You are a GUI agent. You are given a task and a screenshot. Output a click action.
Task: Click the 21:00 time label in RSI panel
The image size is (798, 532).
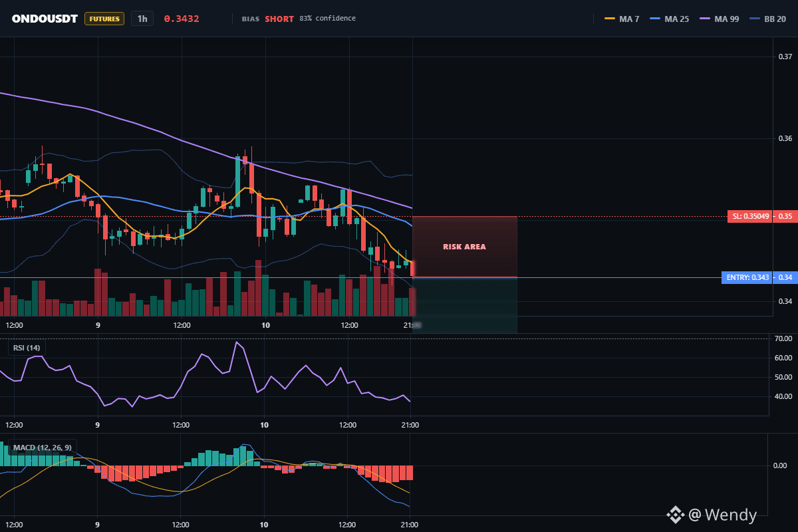[410, 425]
